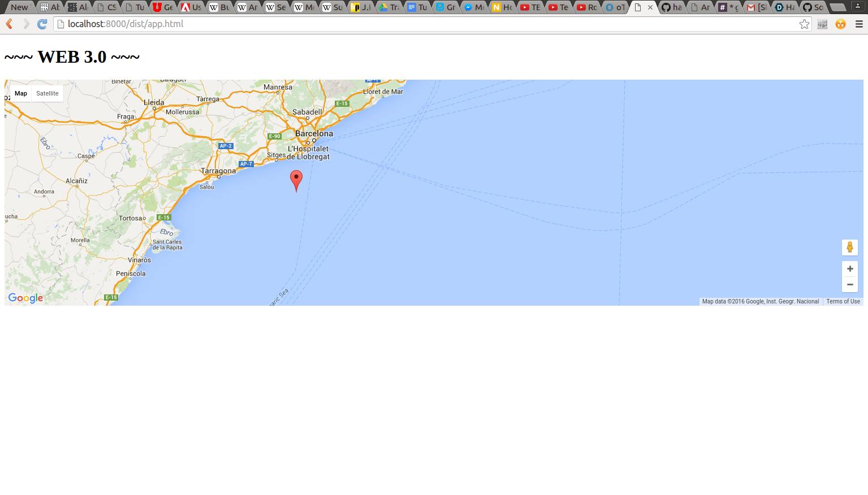Click the browser forward arrow
The width and height of the screenshot is (868, 495).
pyautogui.click(x=25, y=24)
